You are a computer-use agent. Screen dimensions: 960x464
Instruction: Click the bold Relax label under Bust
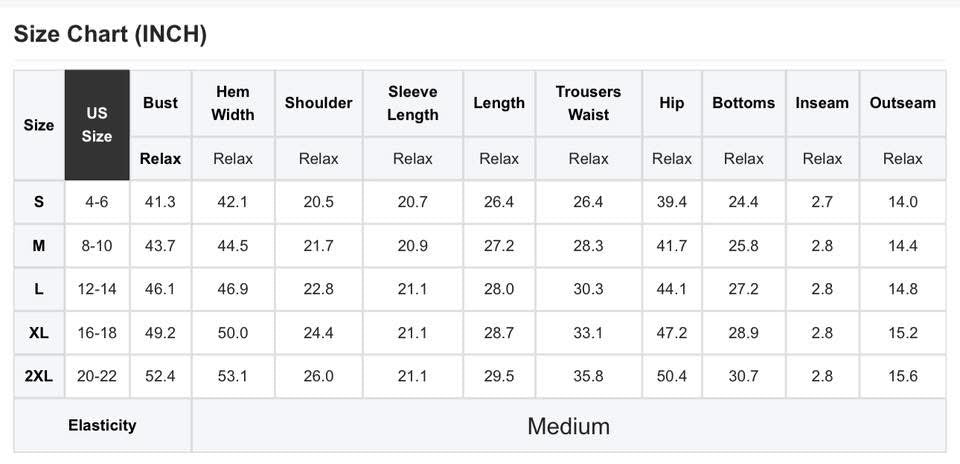pyautogui.click(x=160, y=158)
